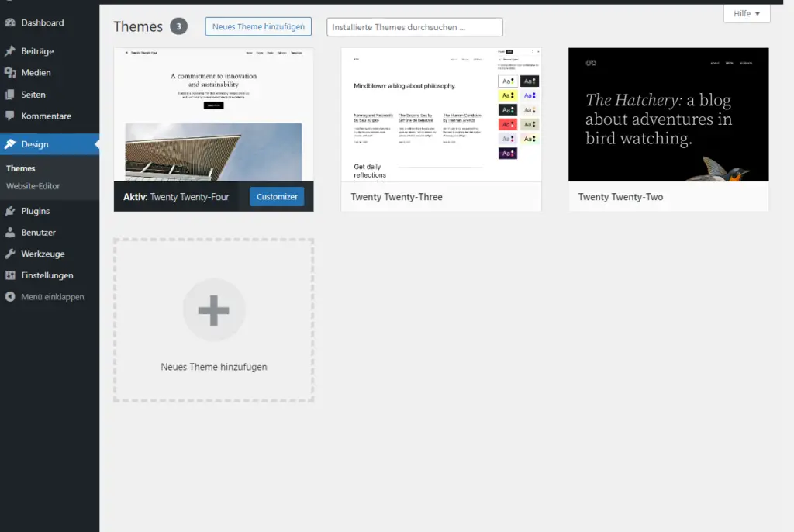Open Werkzeuge in the sidebar

pos(50,254)
